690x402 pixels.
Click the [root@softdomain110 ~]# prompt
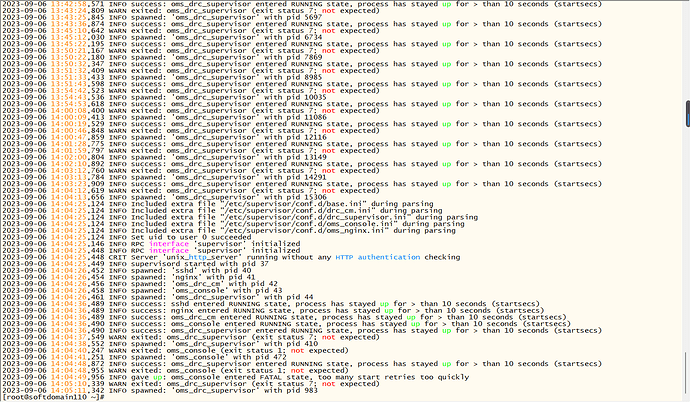53,397
